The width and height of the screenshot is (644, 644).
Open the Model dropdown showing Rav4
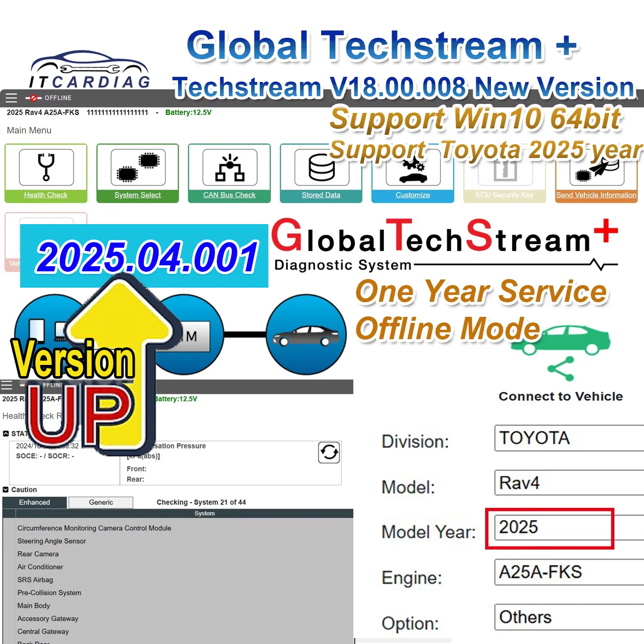point(569,483)
